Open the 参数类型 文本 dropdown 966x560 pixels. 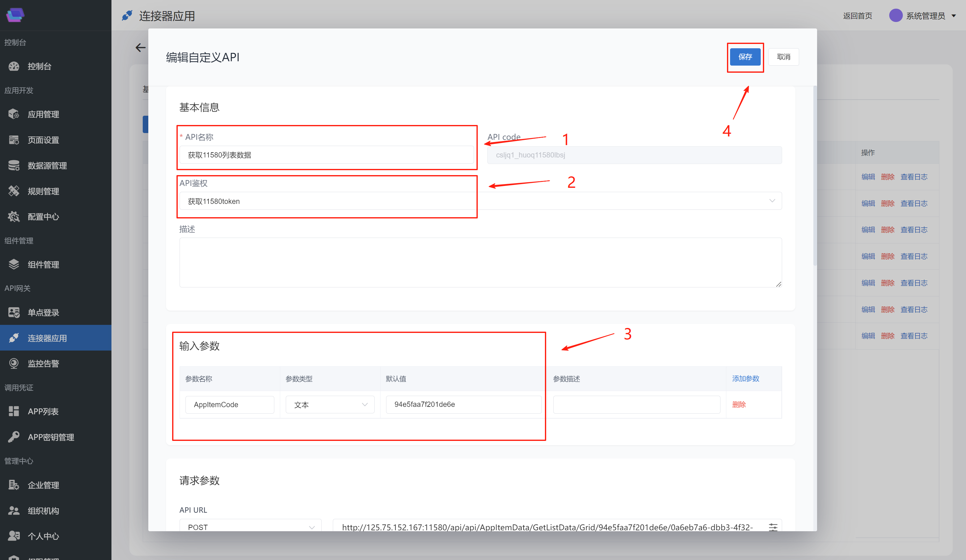click(x=330, y=405)
